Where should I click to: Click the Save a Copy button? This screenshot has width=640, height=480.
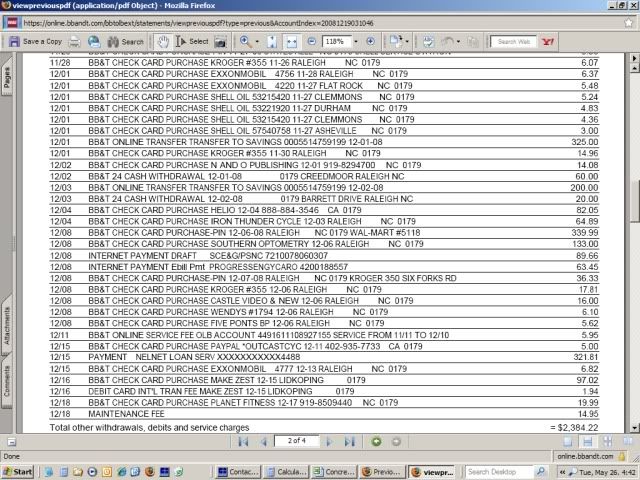(x=36, y=42)
